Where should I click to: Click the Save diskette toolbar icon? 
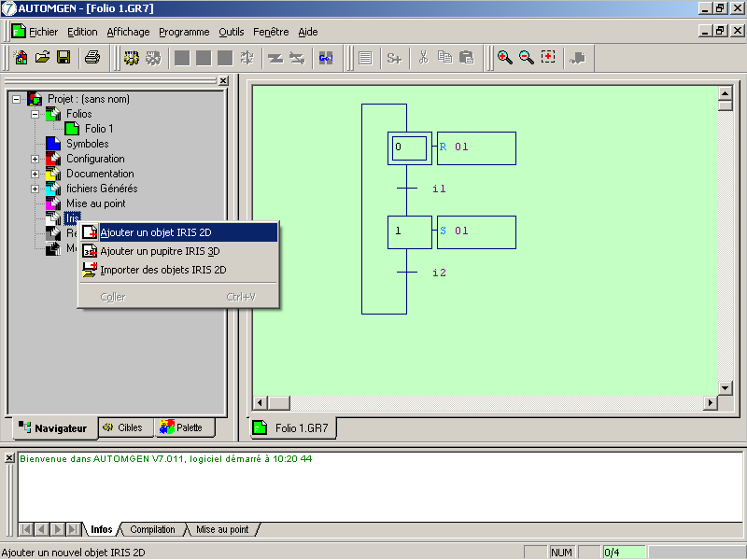tap(63, 58)
